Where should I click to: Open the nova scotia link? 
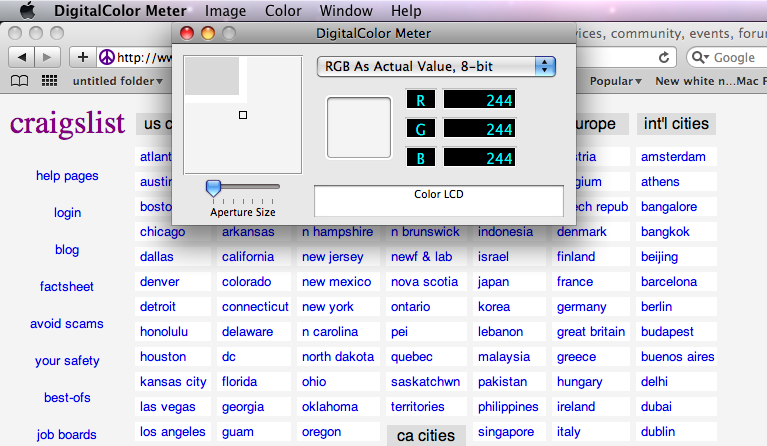pyautogui.click(x=425, y=282)
